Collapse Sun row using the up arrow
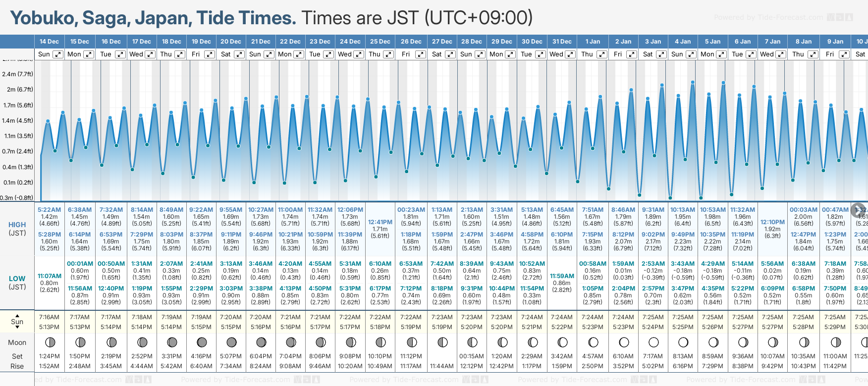Screen dimensions: 868x386 tap(17, 315)
